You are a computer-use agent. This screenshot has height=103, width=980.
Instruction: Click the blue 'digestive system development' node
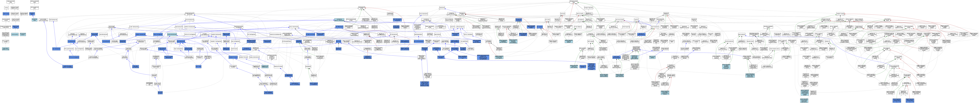(x=226, y=34)
